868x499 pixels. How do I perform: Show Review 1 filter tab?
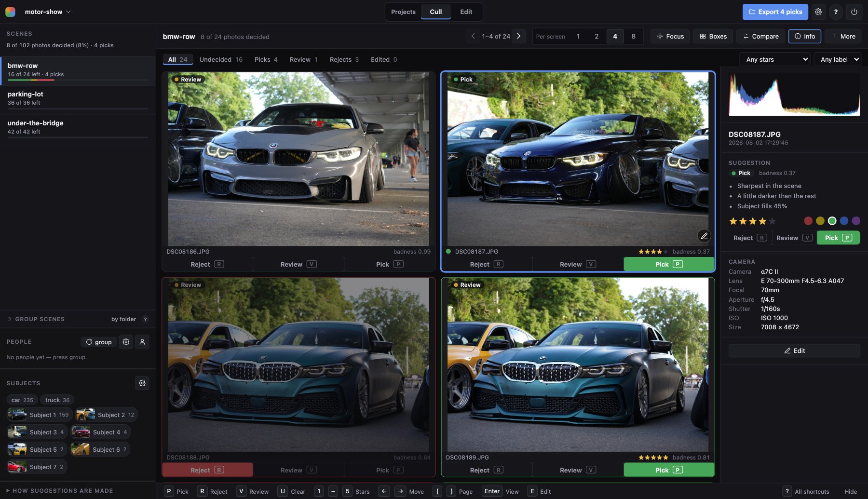[303, 59]
